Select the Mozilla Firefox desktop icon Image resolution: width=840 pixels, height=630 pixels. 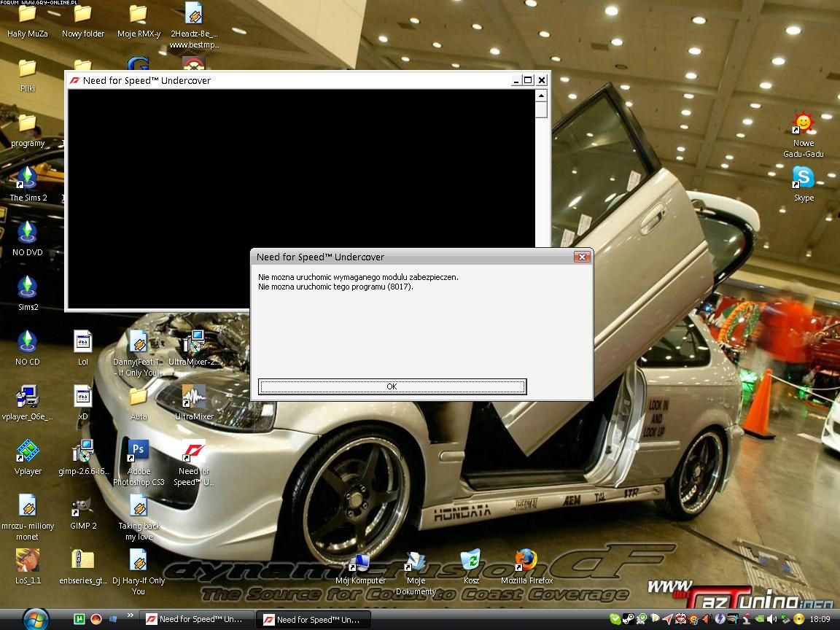[x=526, y=561]
